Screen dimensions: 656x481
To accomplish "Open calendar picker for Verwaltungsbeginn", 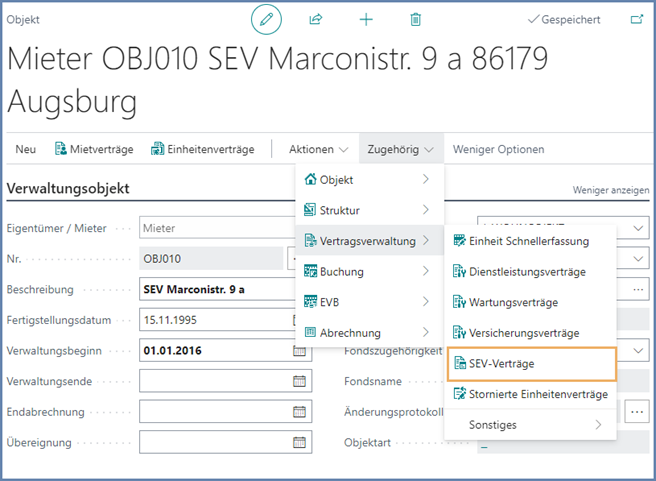I will (x=299, y=351).
